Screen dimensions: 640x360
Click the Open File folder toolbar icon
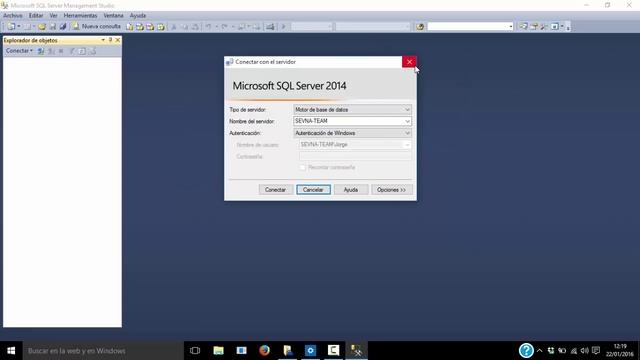pos(42,27)
